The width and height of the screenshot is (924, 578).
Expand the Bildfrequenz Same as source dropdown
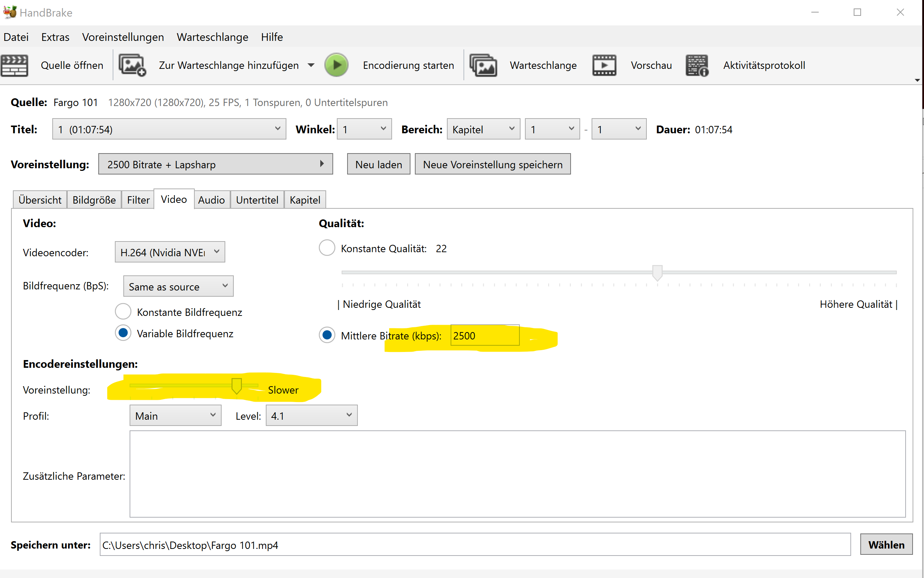(178, 286)
